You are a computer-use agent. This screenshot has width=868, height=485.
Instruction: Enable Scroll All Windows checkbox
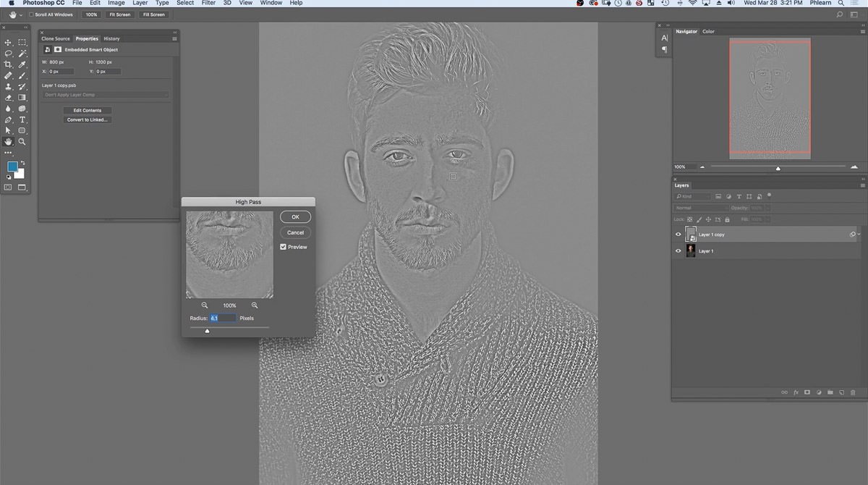pyautogui.click(x=32, y=14)
